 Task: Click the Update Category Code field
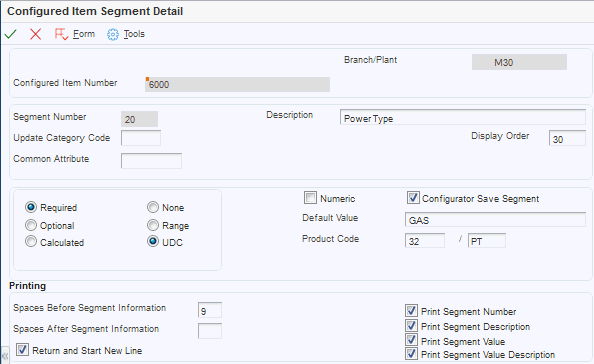coord(141,138)
